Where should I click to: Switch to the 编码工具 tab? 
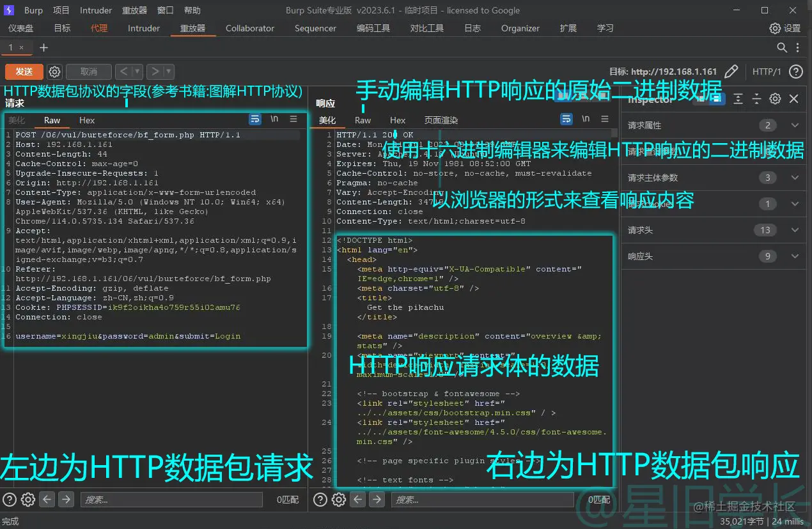click(x=373, y=28)
